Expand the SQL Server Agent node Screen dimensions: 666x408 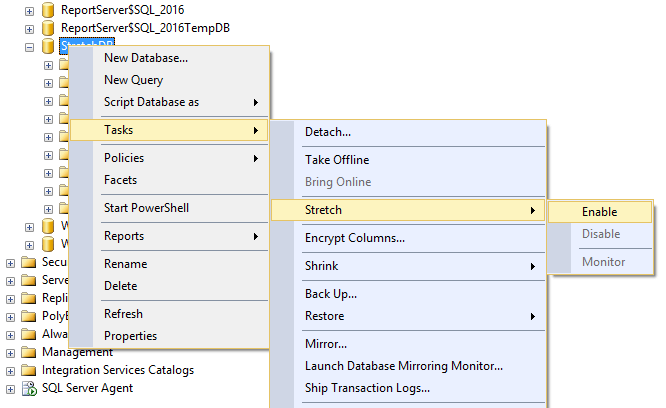(11, 389)
